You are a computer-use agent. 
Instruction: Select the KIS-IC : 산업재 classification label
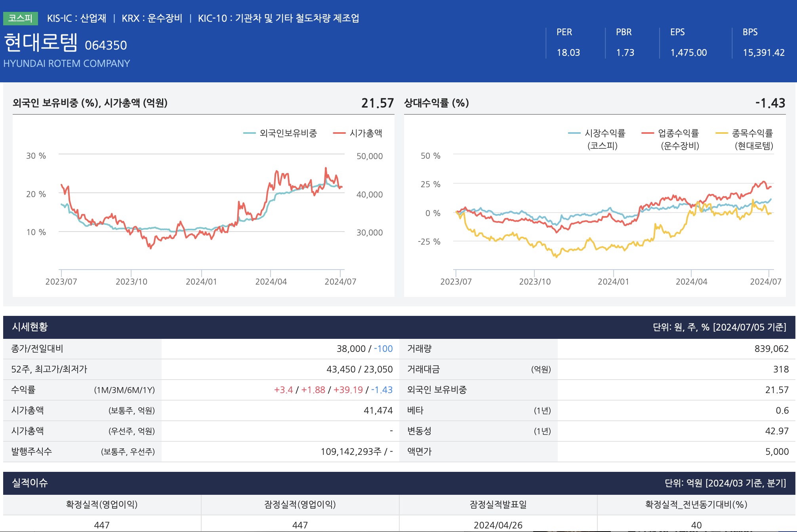tap(76, 18)
